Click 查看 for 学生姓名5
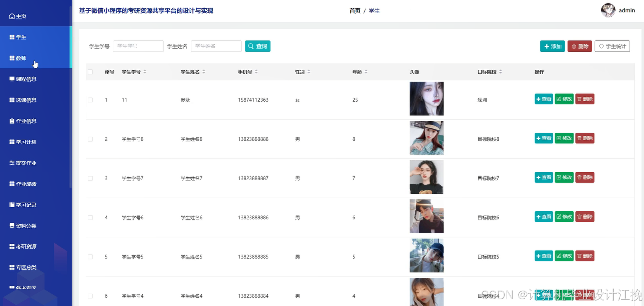The image size is (644, 306). [544, 256]
